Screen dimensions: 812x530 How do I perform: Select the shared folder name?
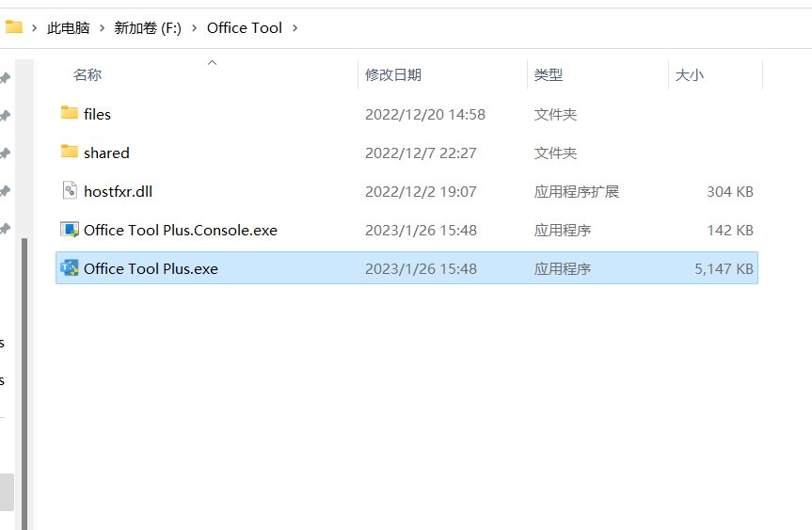[106, 153]
